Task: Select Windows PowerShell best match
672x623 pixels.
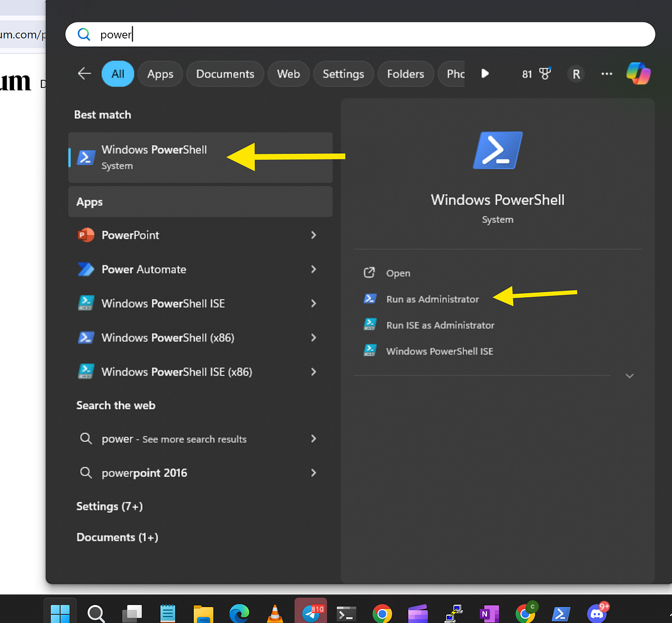Action: [x=200, y=158]
